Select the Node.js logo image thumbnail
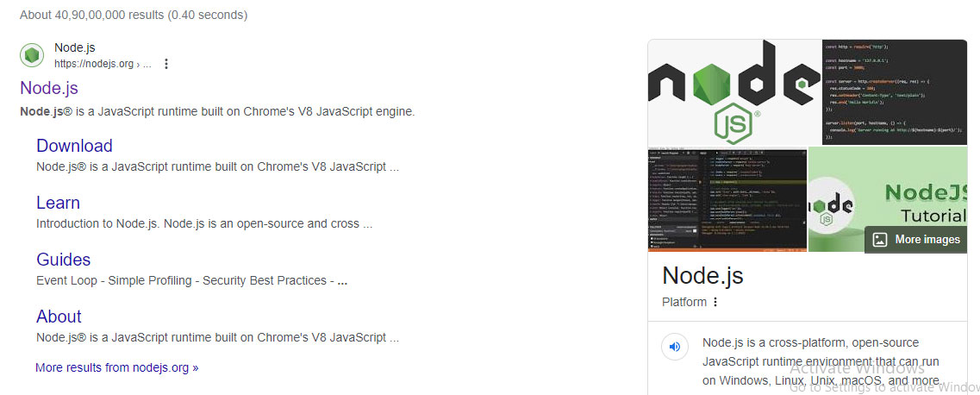This screenshot has height=395, width=980. (733, 92)
